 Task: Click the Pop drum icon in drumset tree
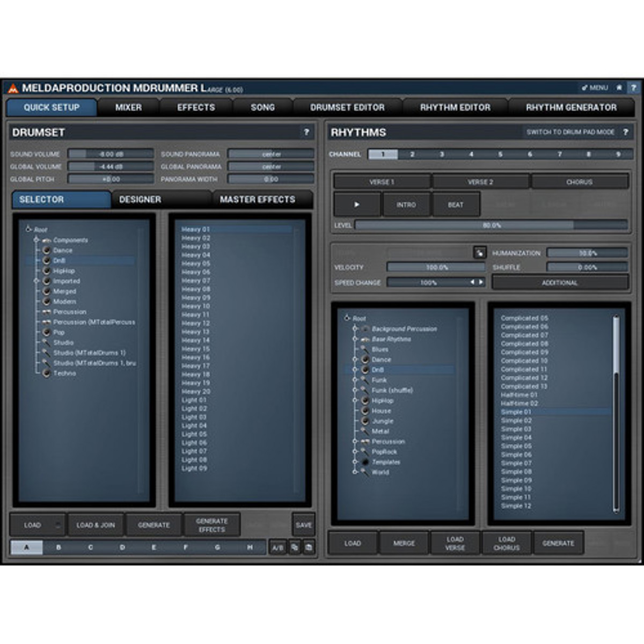pyautogui.click(x=47, y=333)
